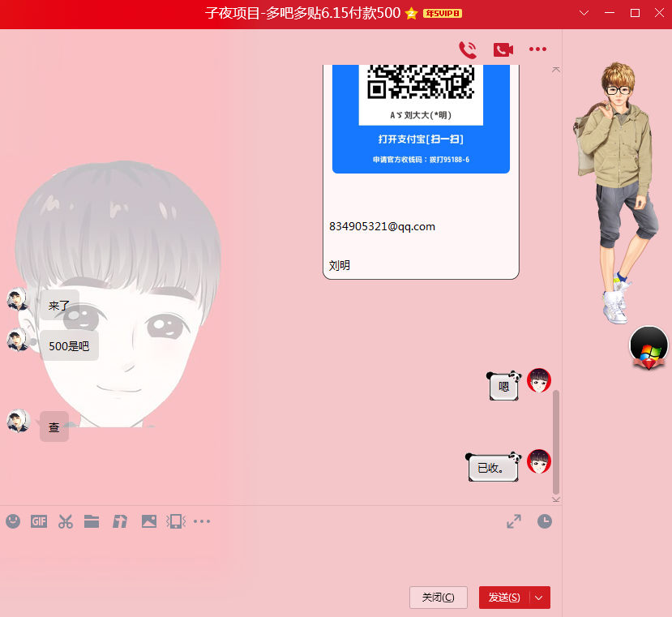Open the title bar dropdown chevron
The height and width of the screenshot is (617, 672).
pyautogui.click(x=584, y=13)
